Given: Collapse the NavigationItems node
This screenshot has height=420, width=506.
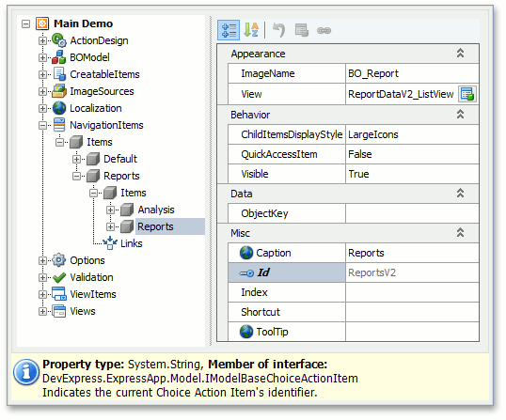Looking at the screenshot, I should [x=42, y=125].
